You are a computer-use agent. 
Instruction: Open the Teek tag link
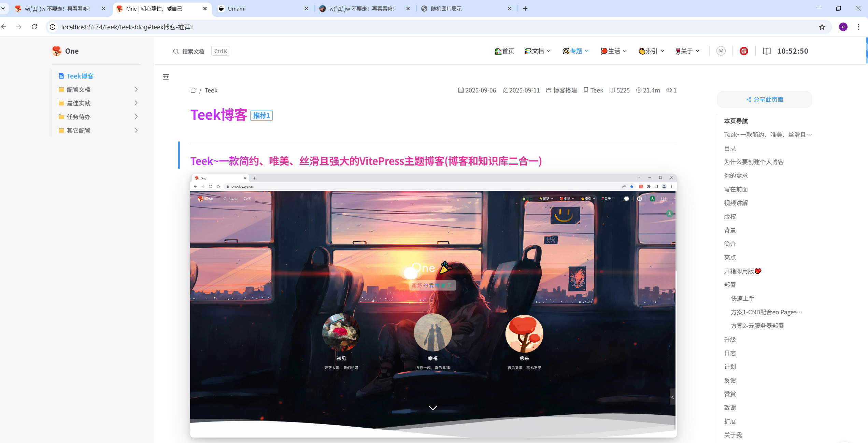pyautogui.click(x=597, y=90)
